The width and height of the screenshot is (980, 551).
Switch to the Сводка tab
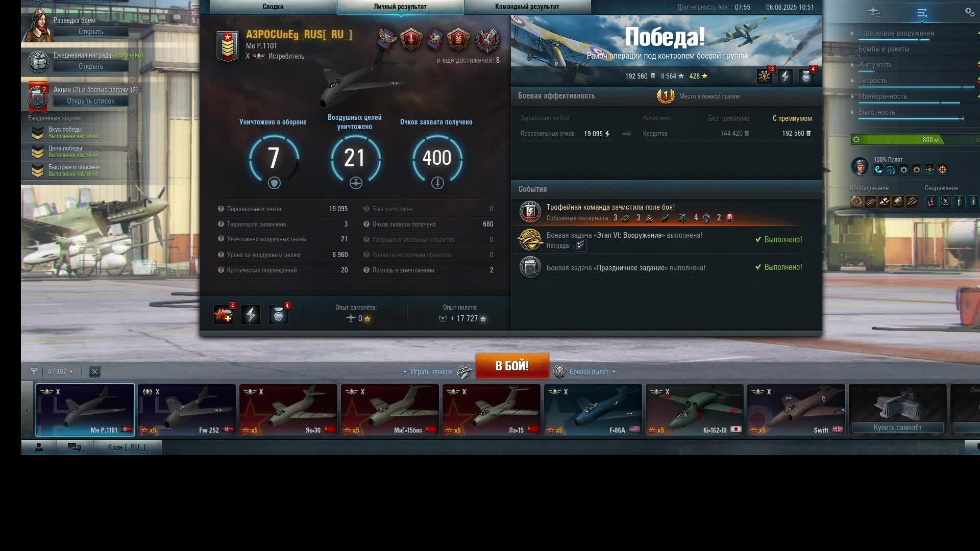[x=273, y=7]
